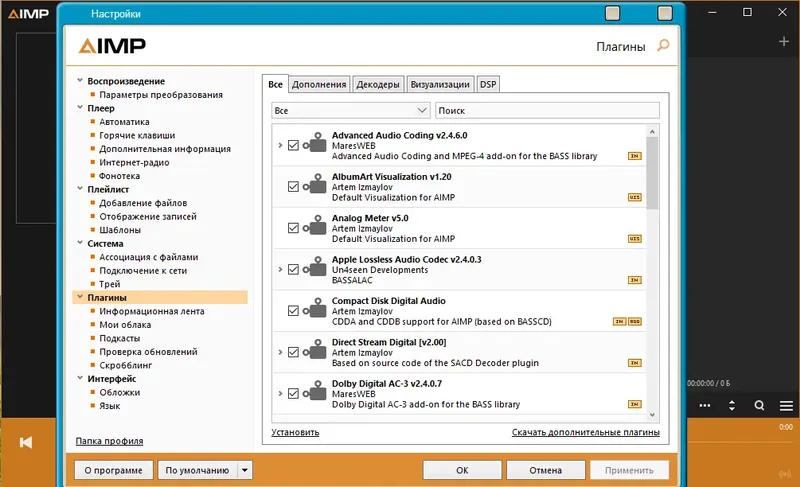Screen dimensions: 800x487
Task: Click the search magnifier icon beside Плагины
Action: 663,45
